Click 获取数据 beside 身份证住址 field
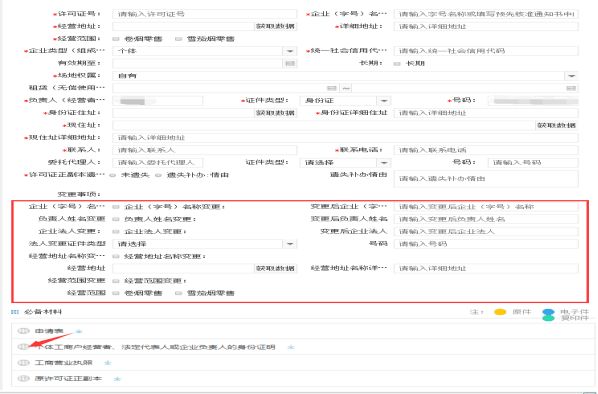Viewport: 598px width, 394px height. (x=275, y=113)
